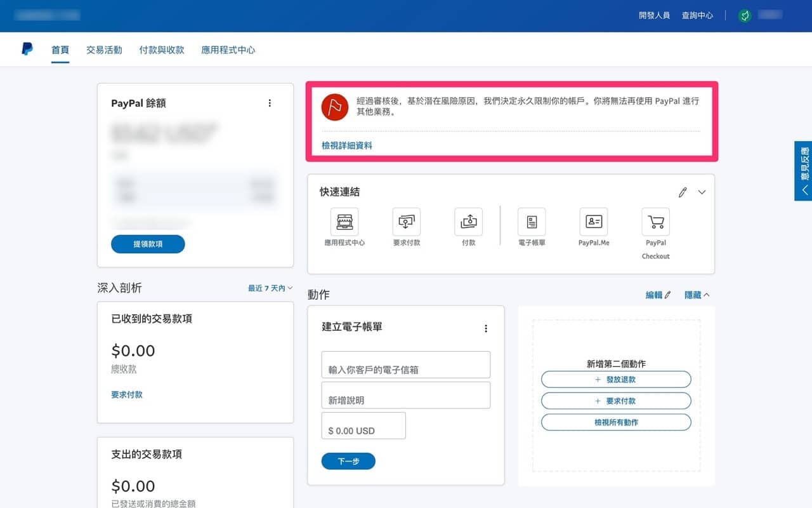812x508 pixels.
Task: Focus the 新增說明 input field
Action: point(406,395)
